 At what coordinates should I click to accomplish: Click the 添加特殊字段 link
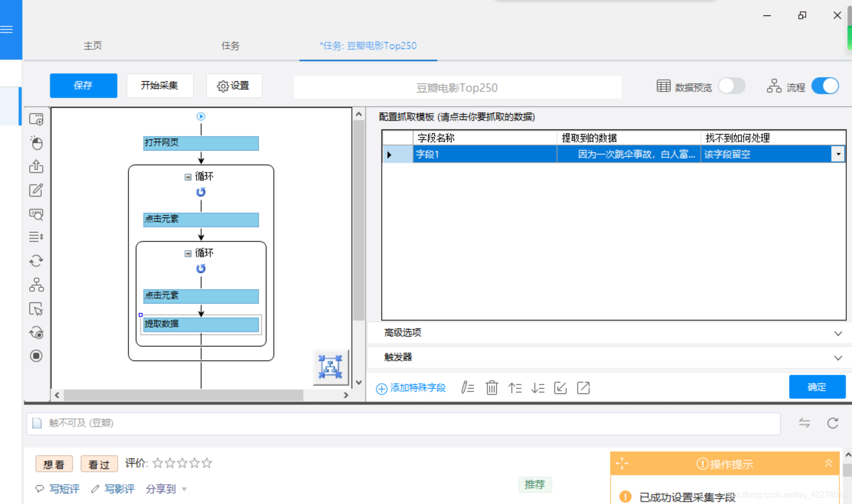click(411, 388)
